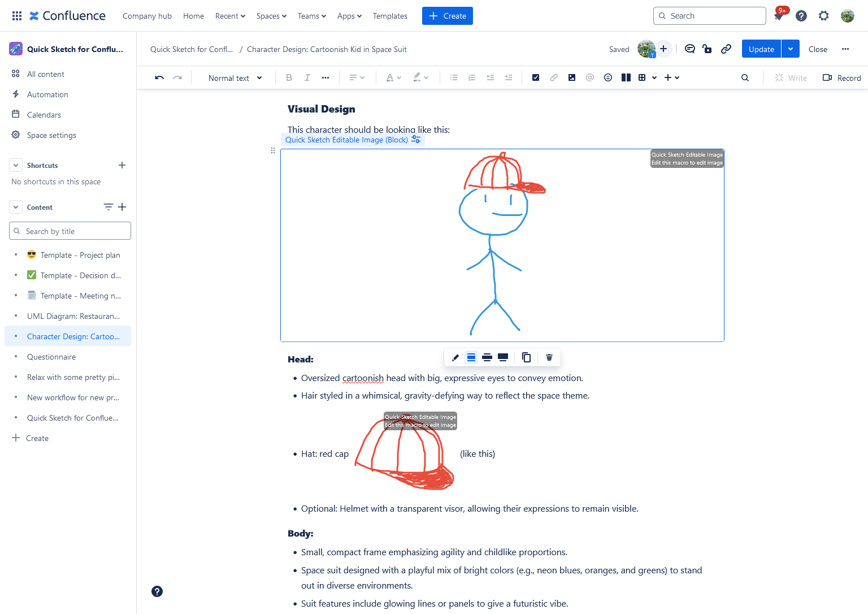The image size is (868, 614).
Task: Expand the table options dropdown arrow
Action: pyautogui.click(x=654, y=77)
